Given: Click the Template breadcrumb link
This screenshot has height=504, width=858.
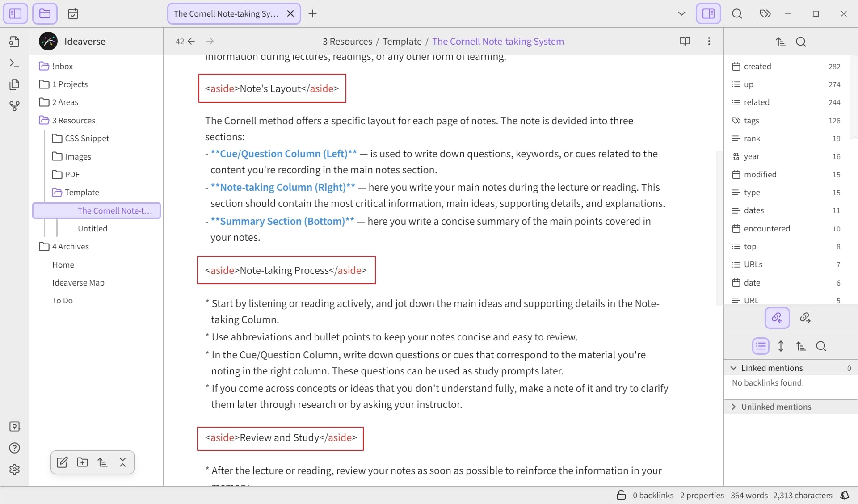Looking at the screenshot, I should 402,41.
